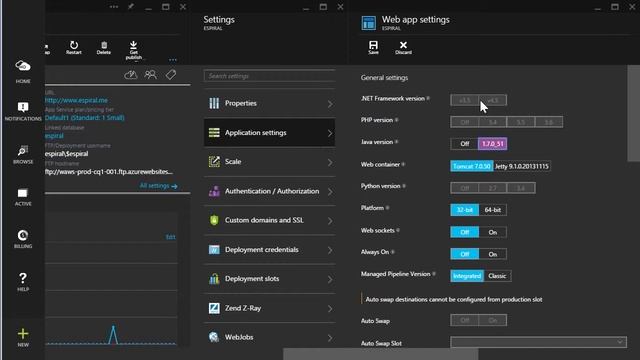Open the espiral linked database link

(54, 136)
